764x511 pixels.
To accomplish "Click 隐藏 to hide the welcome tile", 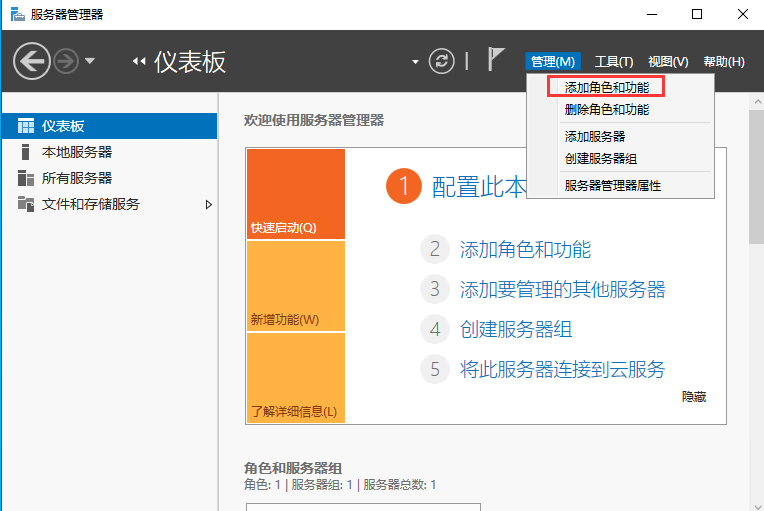I will 694,397.
